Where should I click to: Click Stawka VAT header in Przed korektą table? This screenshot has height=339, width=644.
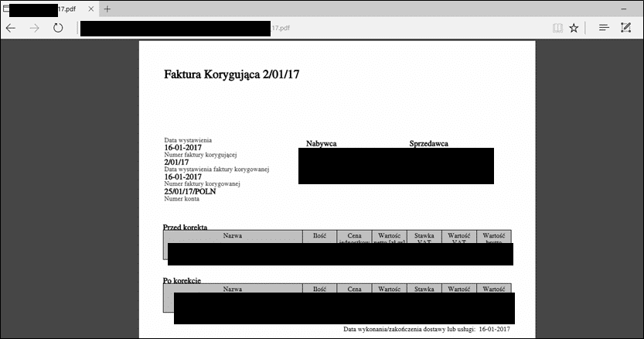[x=424, y=238]
